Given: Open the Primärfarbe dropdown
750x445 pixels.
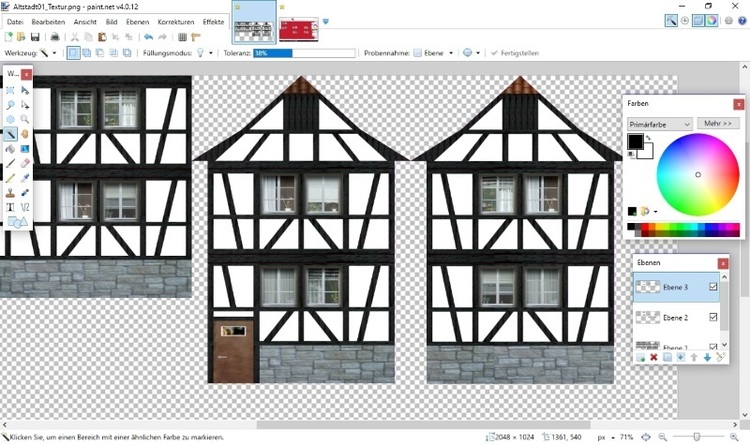Looking at the screenshot, I should coord(659,123).
